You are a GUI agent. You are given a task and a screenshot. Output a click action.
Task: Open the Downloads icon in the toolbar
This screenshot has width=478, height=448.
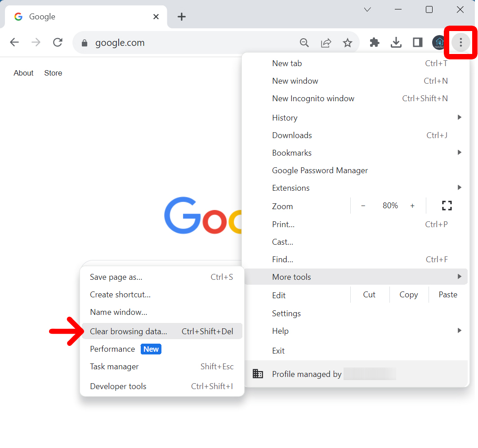pos(396,42)
